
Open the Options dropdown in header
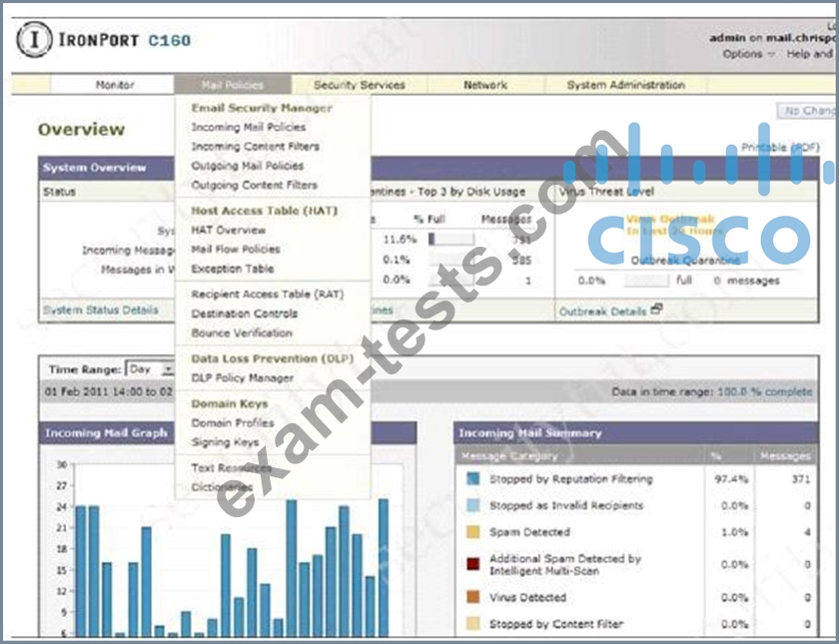(x=748, y=54)
